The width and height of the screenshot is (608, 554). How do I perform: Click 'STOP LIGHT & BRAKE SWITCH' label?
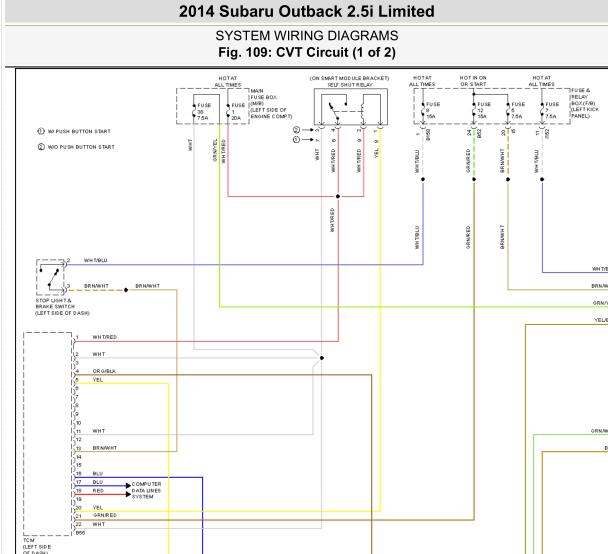pyautogui.click(x=54, y=304)
